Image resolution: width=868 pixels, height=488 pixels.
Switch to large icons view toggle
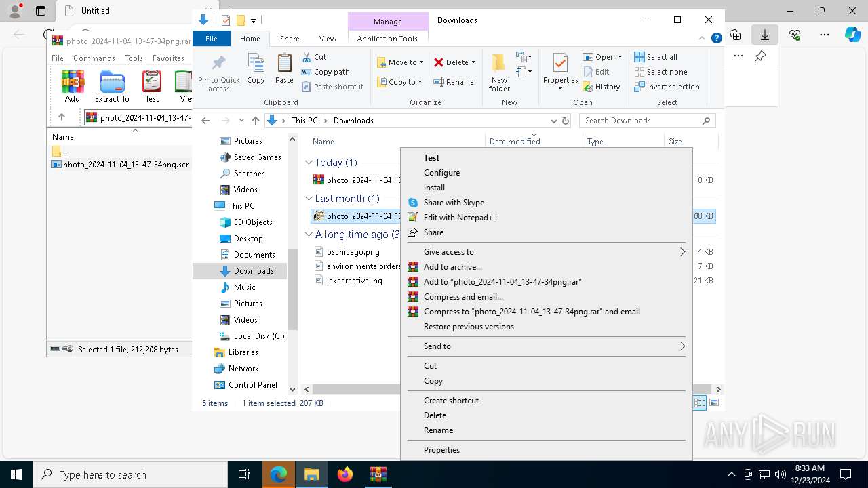tap(713, 403)
